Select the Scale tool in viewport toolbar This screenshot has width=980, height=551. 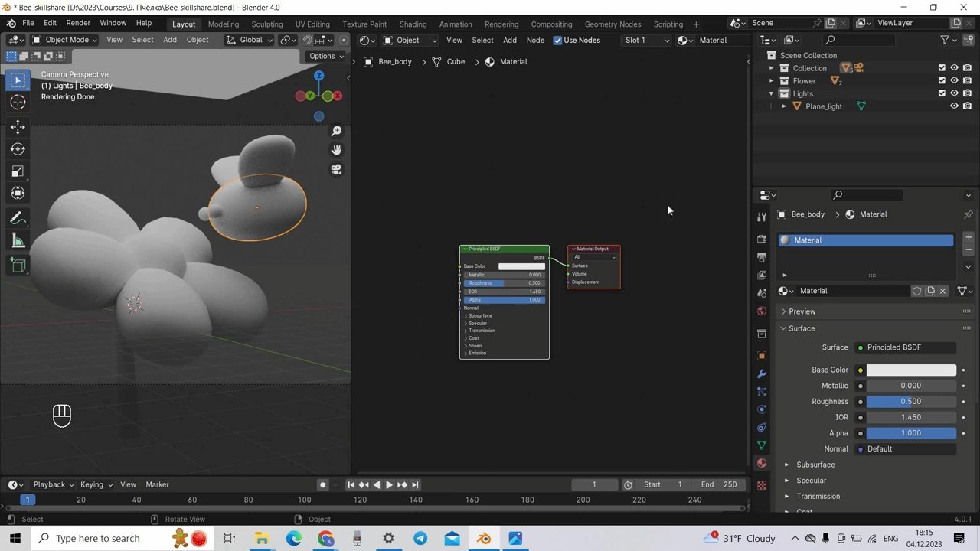(18, 171)
